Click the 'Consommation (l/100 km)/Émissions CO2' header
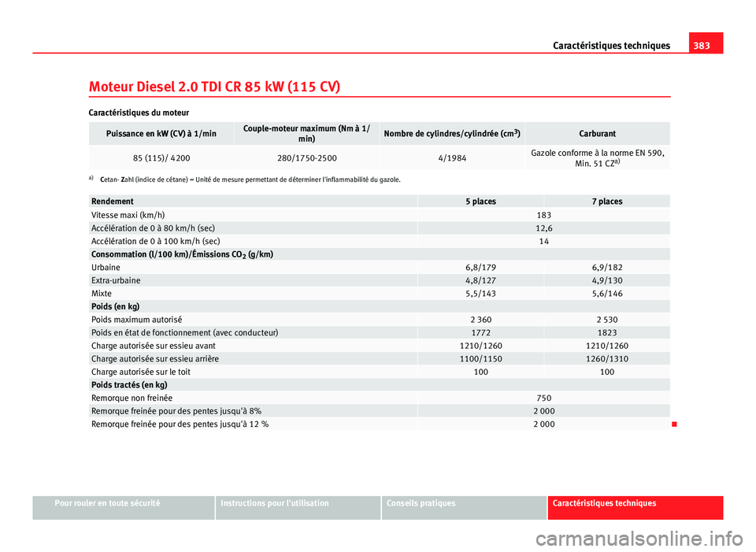This screenshot has width=756, height=552. pyautogui.click(x=182, y=254)
